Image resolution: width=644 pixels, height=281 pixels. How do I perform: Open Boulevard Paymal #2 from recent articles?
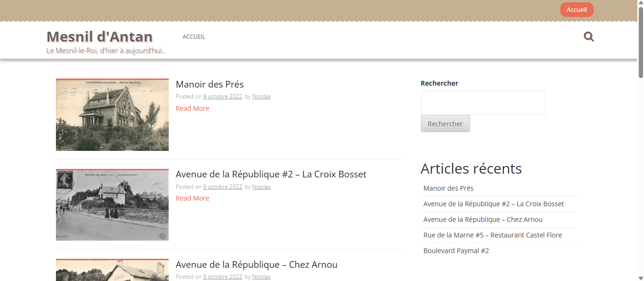click(456, 250)
